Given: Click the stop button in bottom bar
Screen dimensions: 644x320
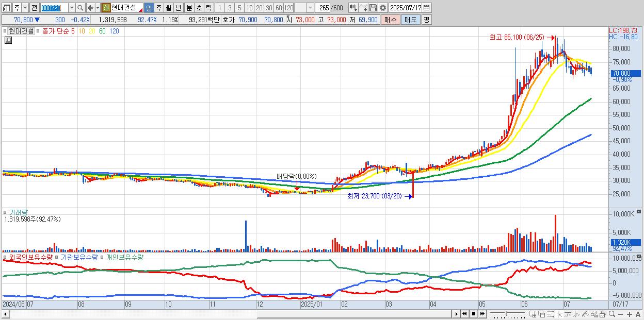Looking at the screenshot, I should click(x=473, y=314).
